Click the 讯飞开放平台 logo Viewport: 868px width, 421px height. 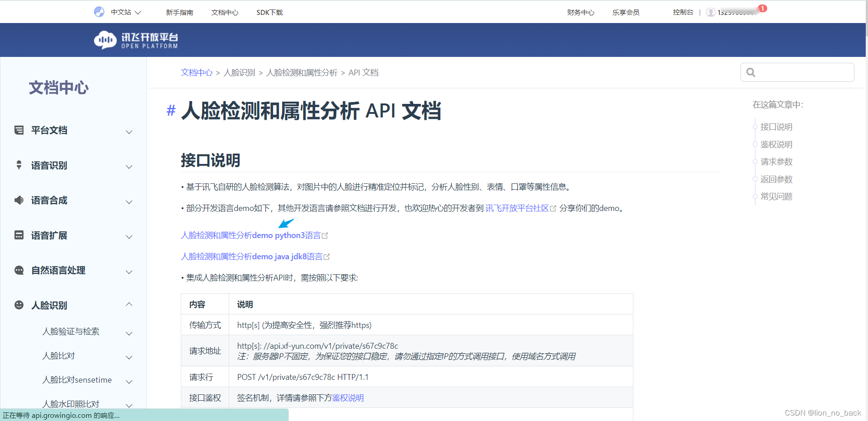point(136,40)
